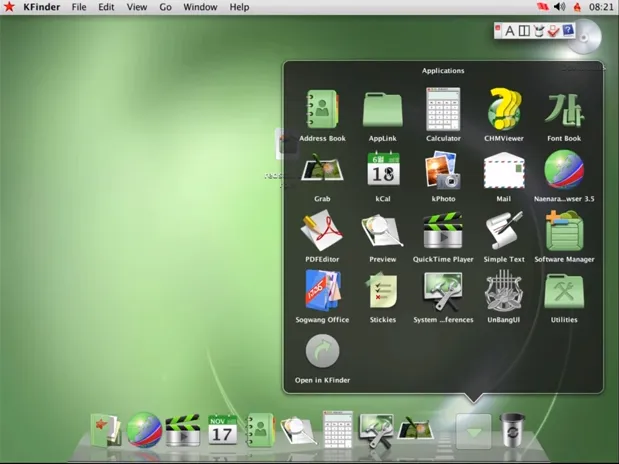Open the Stickies app

(382, 291)
